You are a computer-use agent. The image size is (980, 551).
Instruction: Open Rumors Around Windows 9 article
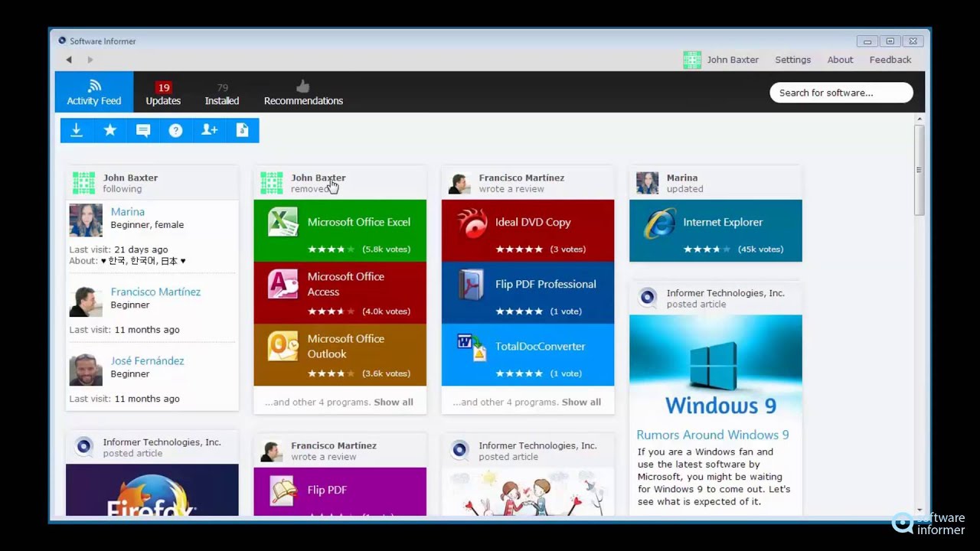pos(713,435)
